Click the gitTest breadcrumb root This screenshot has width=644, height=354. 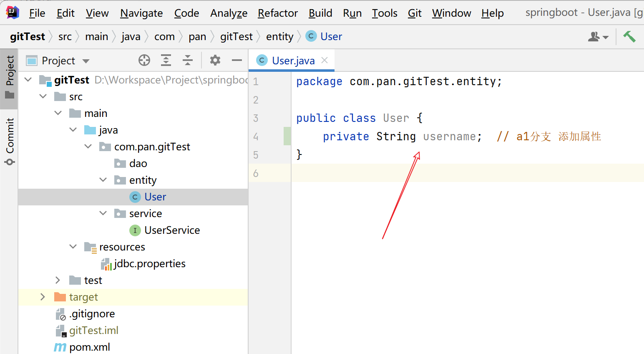coord(28,37)
